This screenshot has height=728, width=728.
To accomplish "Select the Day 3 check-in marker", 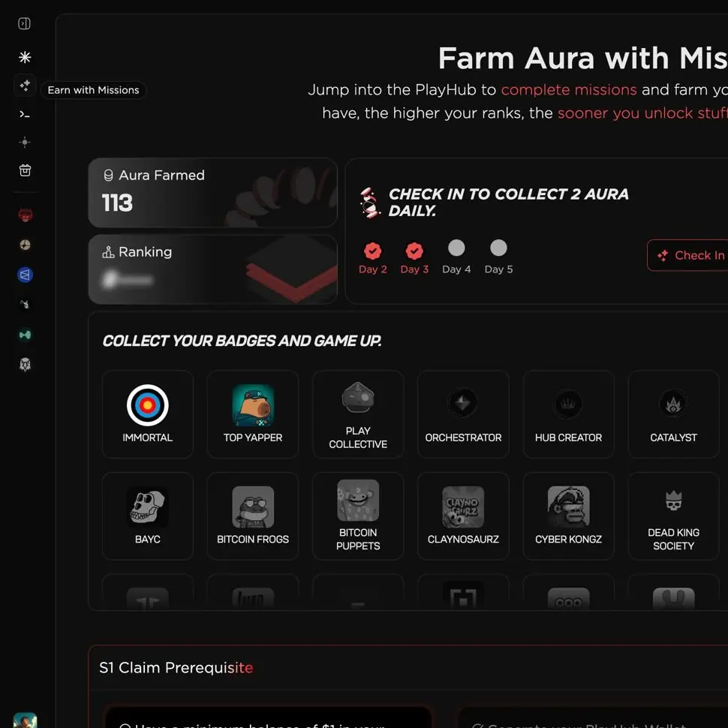I will pyautogui.click(x=414, y=258).
